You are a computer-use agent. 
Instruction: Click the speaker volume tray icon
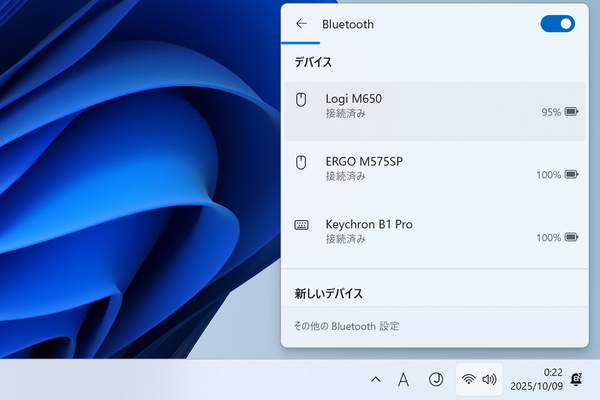tap(489, 379)
